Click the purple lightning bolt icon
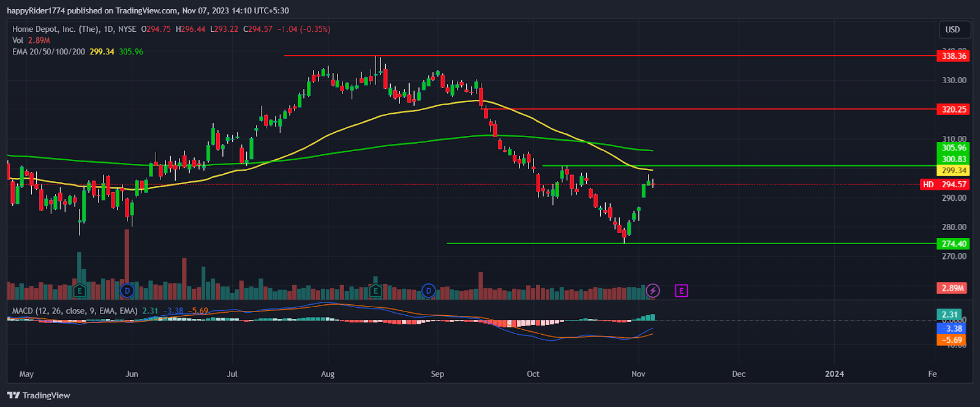Screen dimensions: 980x407 point(653,290)
